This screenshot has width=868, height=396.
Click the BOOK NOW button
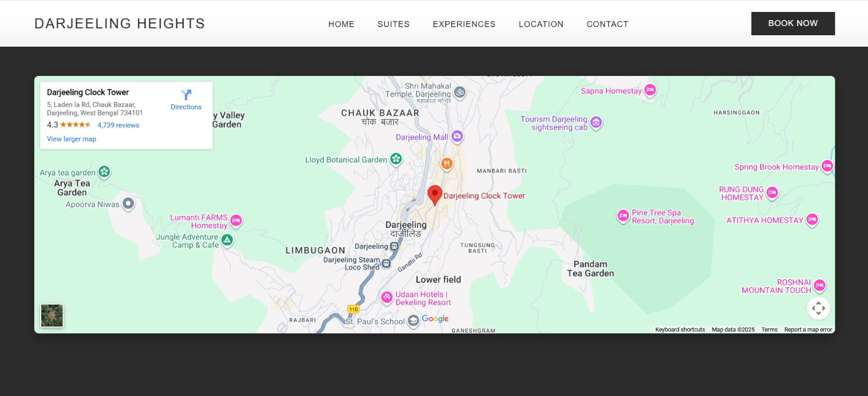(793, 23)
